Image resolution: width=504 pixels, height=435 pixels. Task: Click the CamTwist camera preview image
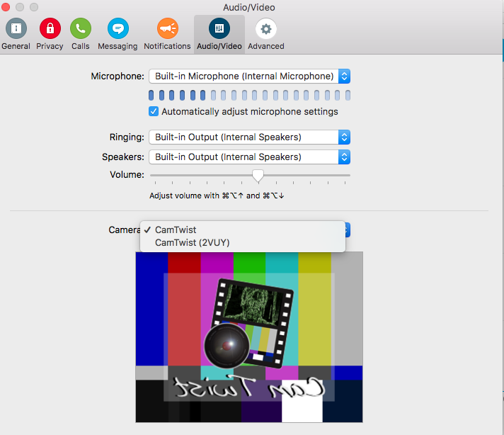249,337
